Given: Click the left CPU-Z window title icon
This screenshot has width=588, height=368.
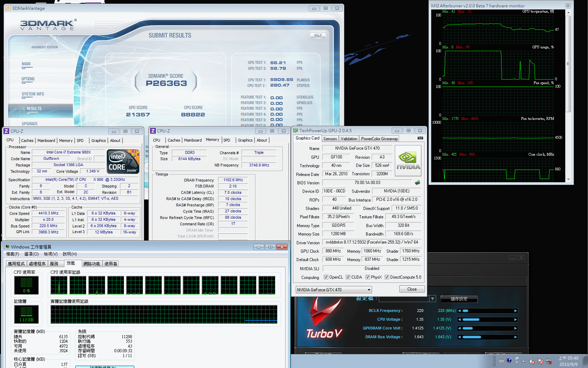Looking at the screenshot, I should (6, 131).
